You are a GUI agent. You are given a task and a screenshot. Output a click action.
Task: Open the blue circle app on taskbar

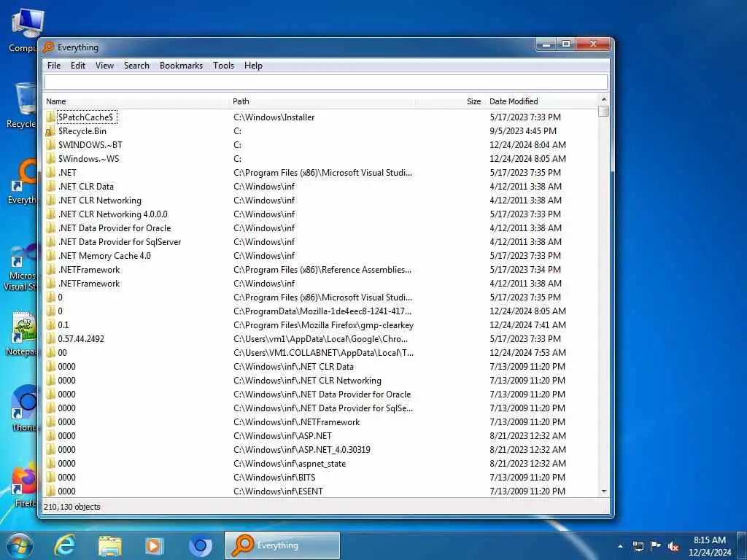pos(200,545)
